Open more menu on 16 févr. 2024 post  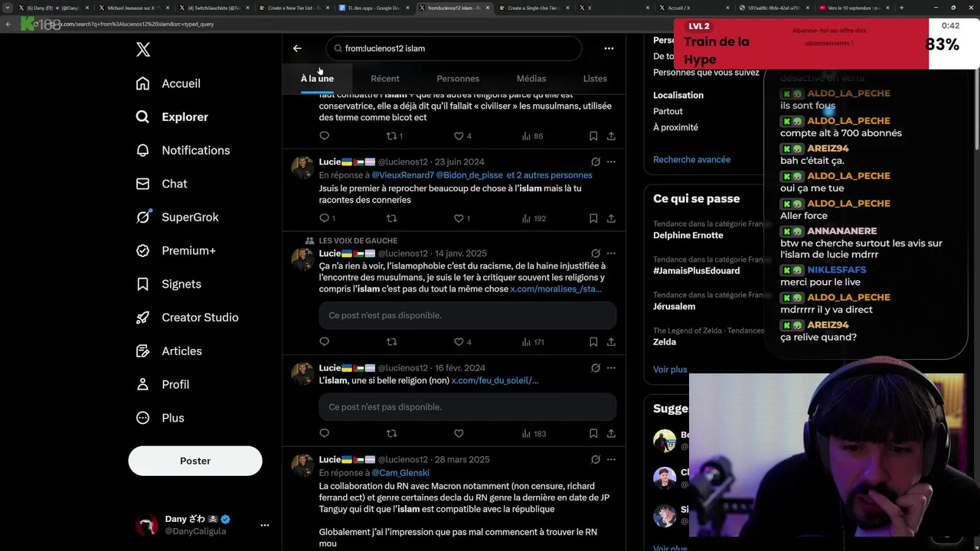click(x=611, y=368)
